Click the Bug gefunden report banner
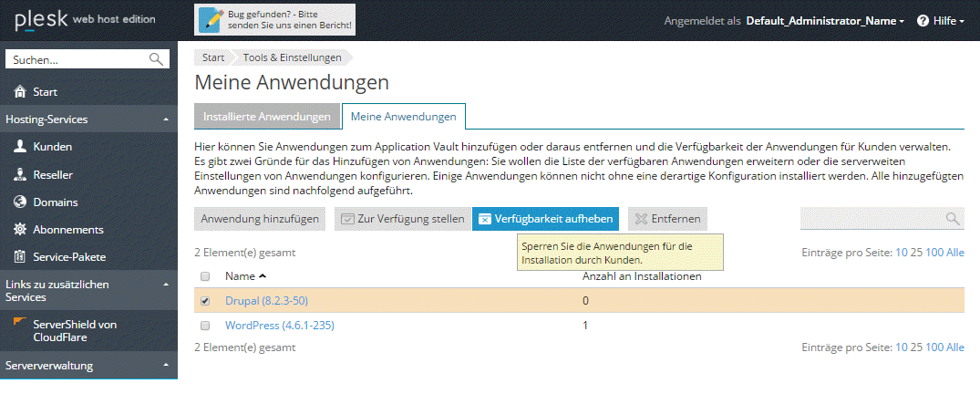Viewport: 980px width, 394px height. [x=274, y=20]
